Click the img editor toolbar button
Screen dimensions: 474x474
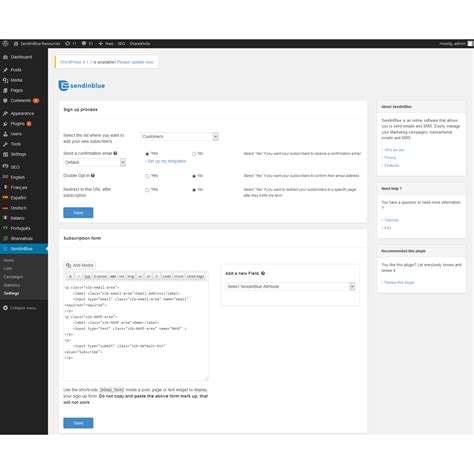click(x=131, y=277)
